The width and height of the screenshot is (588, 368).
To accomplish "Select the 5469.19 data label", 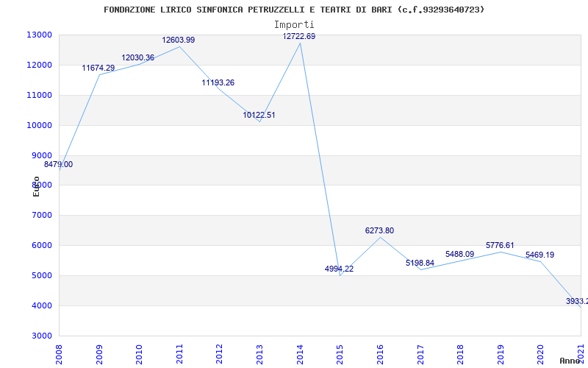I will pos(539,255).
